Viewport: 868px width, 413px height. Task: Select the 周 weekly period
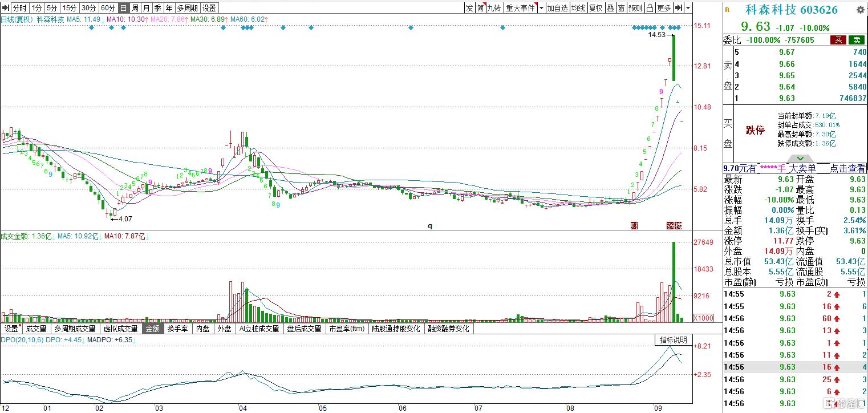tap(135, 8)
